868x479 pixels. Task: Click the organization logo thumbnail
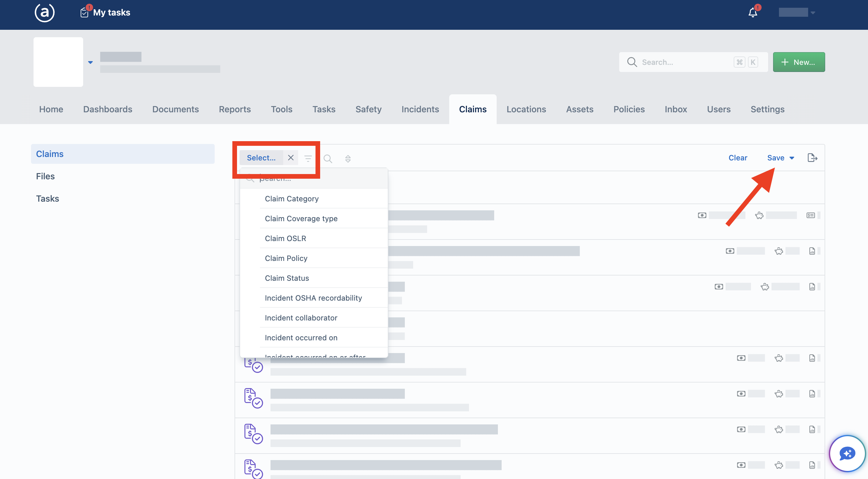click(58, 62)
